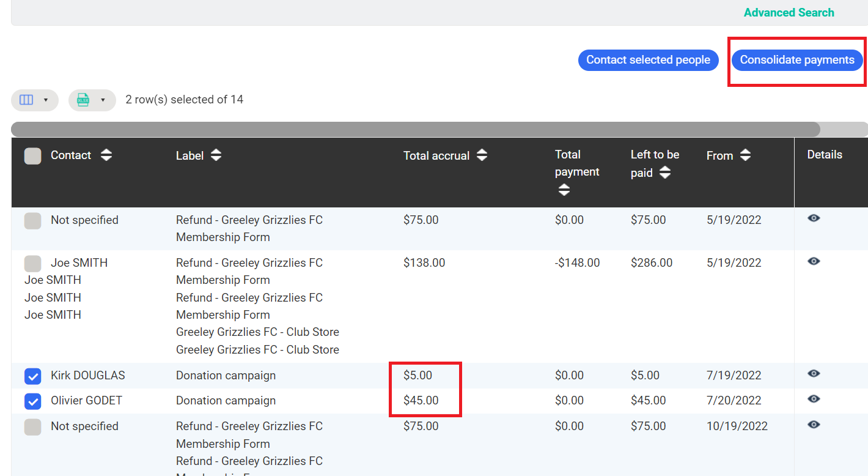Deselect Olivier GODET row checkbox
Image resolution: width=868 pixels, height=476 pixels.
[33, 401]
